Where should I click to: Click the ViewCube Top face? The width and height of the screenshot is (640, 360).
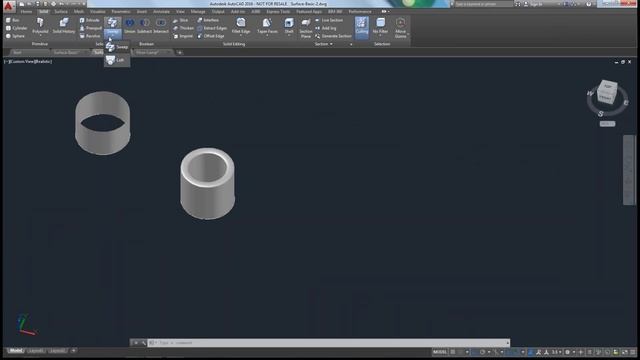(608, 87)
